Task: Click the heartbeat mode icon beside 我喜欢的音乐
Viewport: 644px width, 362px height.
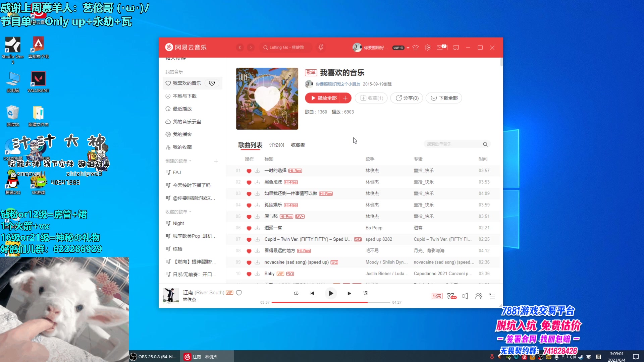Action: (212, 83)
